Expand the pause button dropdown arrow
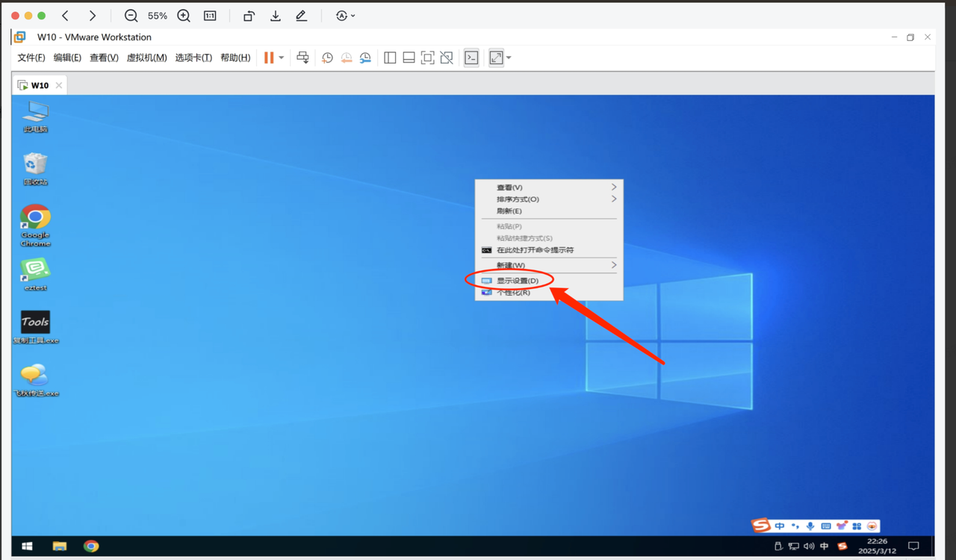Screen dimensions: 956x560 282,57
